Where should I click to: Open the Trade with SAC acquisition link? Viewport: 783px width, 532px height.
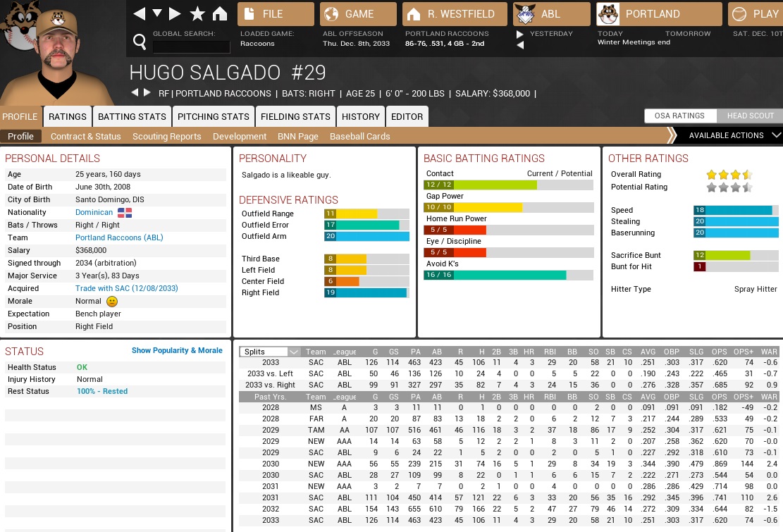coord(127,289)
